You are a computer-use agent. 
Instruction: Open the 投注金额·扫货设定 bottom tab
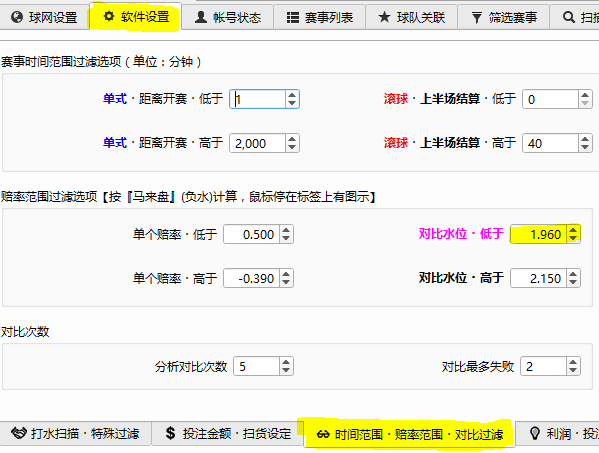point(228,434)
